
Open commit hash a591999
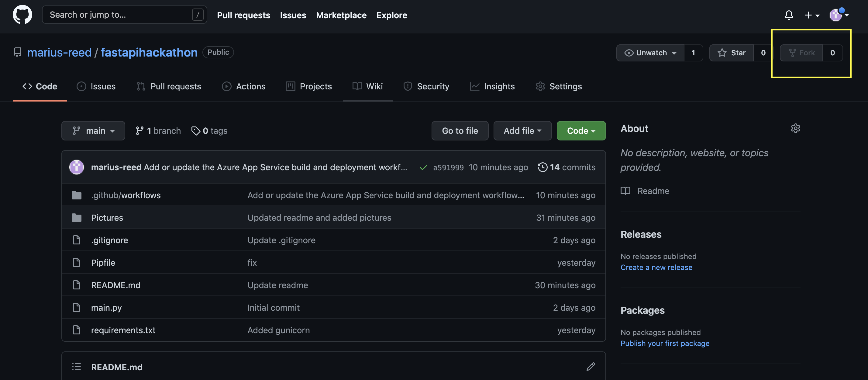tap(449, 167)
